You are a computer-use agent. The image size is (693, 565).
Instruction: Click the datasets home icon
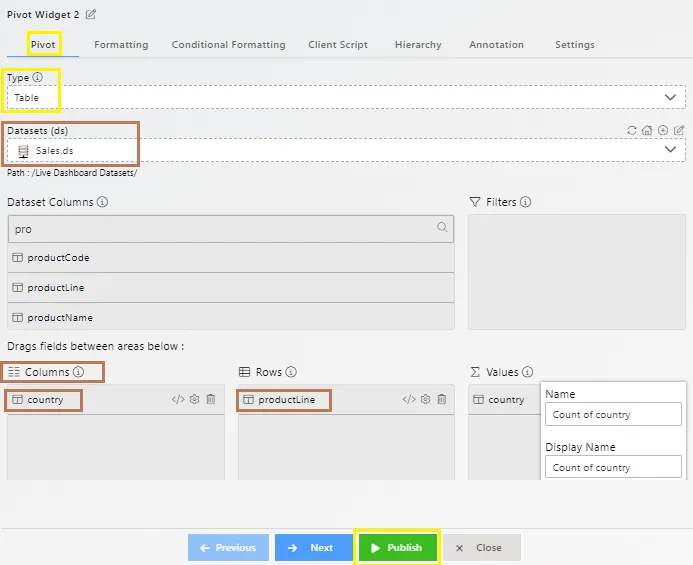(x=647, y=130)
